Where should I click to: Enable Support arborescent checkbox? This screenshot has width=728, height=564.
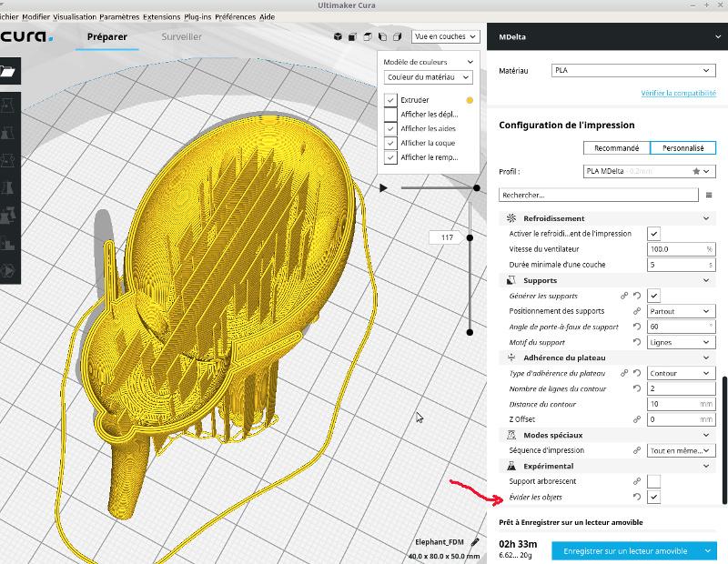(653, 481)
